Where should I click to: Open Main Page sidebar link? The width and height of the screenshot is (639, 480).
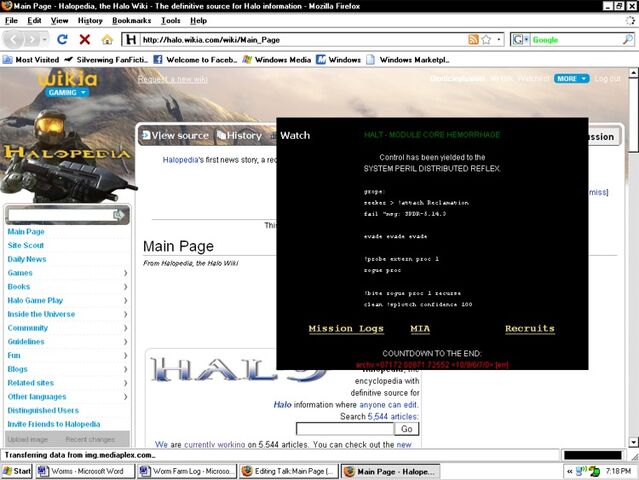26,231
